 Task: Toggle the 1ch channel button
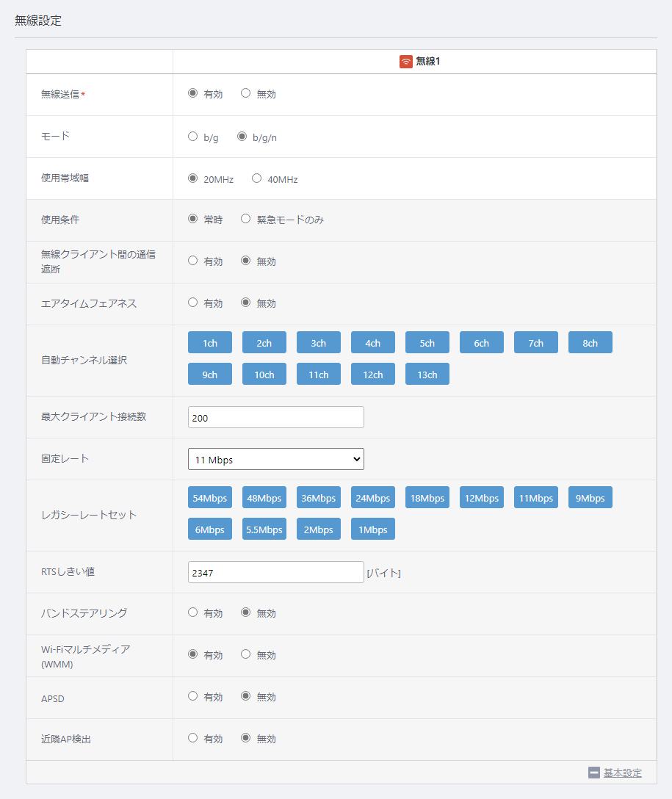point(210,342)
